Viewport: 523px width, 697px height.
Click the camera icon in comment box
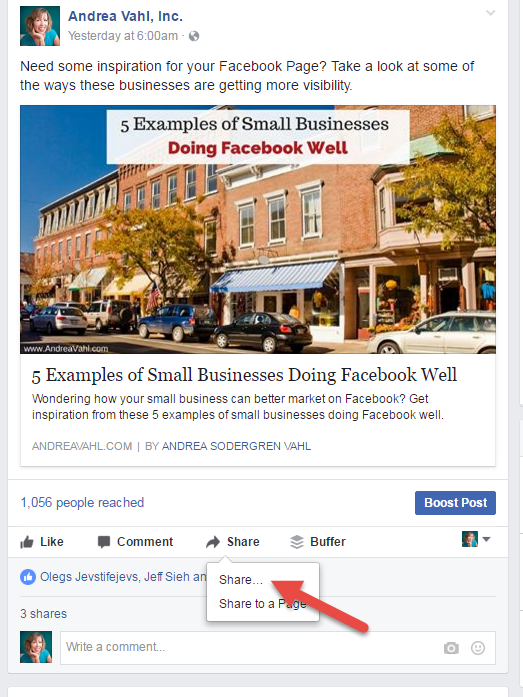pos(451,648)
